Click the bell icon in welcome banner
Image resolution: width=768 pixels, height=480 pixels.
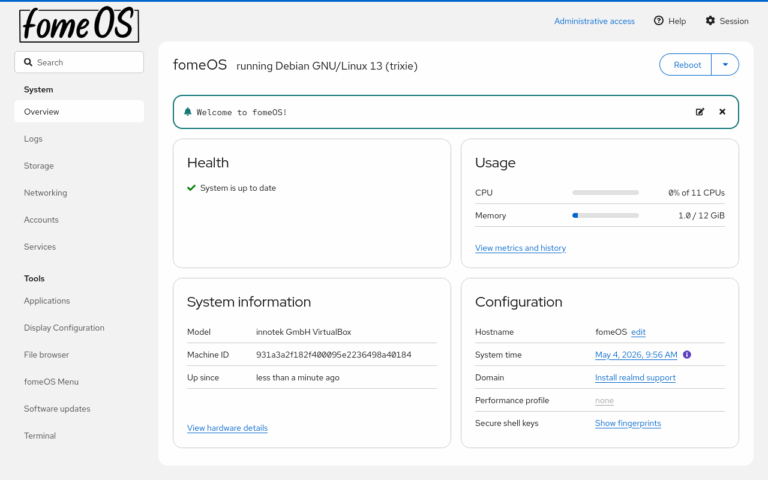(x=188, y=112)
